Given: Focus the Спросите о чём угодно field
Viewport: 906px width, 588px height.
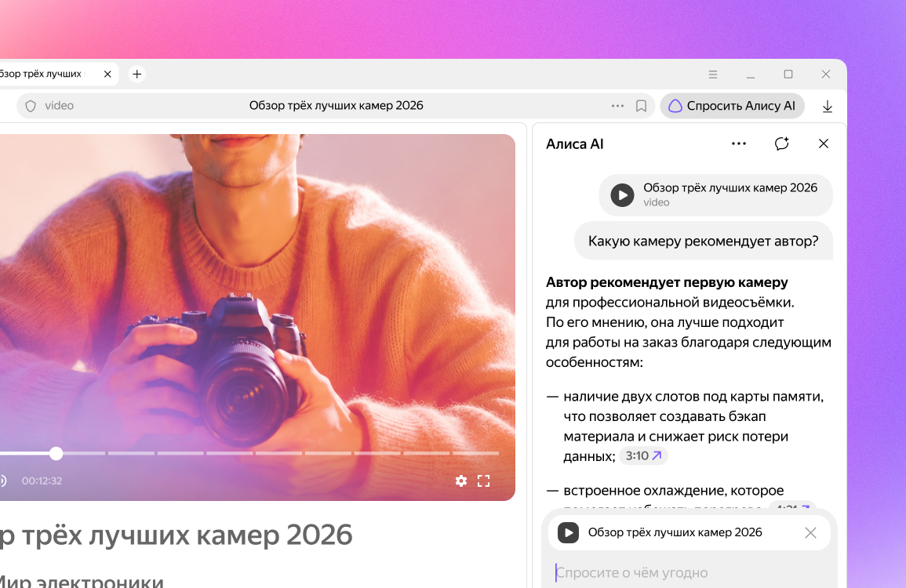Looking at the screenshot, I should 690,572.
